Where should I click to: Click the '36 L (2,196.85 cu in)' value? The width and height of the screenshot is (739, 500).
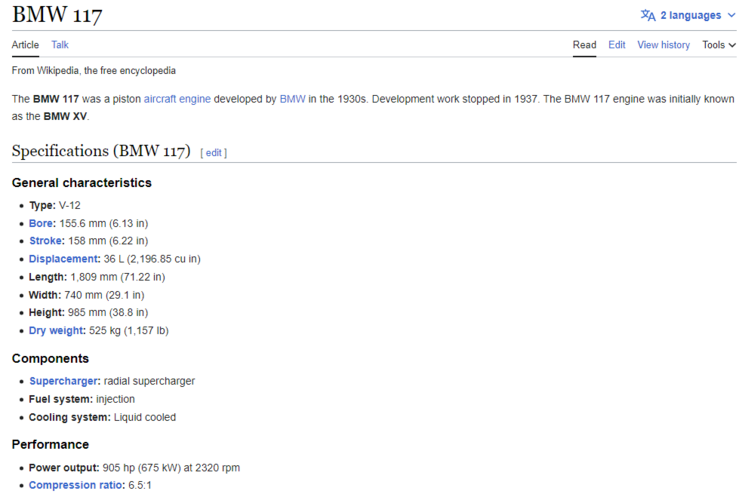(152, 259)
